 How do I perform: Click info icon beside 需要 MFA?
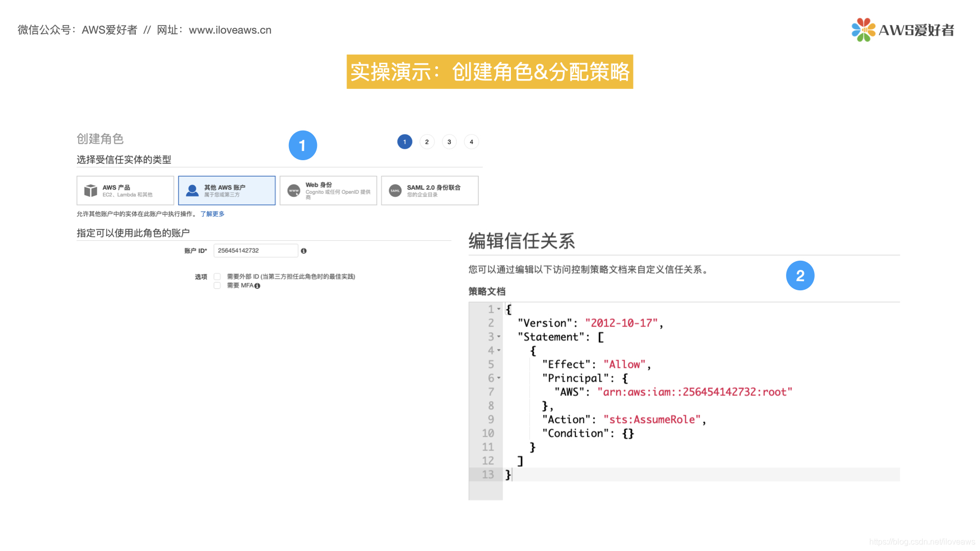click(257, 286)
